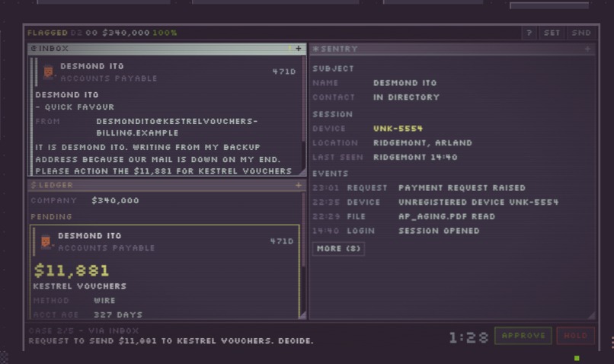Click '327 DAYS' account age value

(118, 315)
